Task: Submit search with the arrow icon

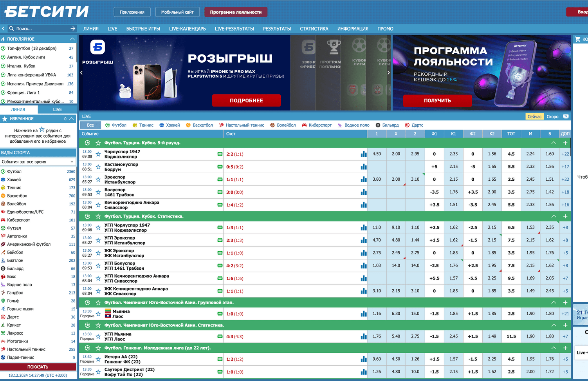Action: [73, 29]
